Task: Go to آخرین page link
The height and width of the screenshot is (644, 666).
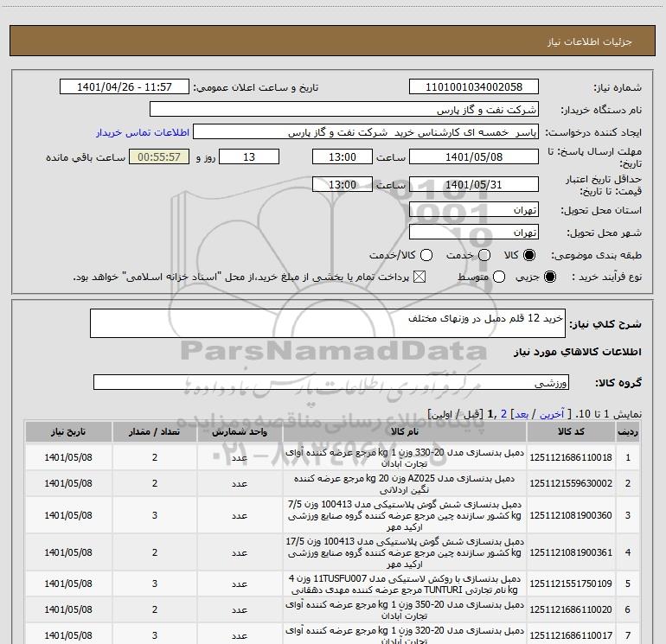Action: 552,414
